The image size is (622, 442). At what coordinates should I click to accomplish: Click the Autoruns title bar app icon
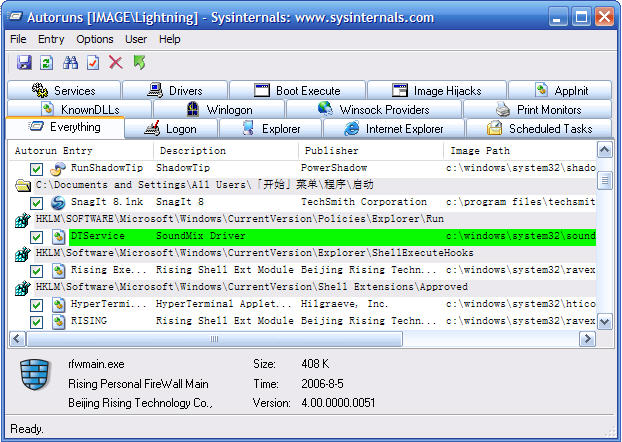tap(16, 17)
